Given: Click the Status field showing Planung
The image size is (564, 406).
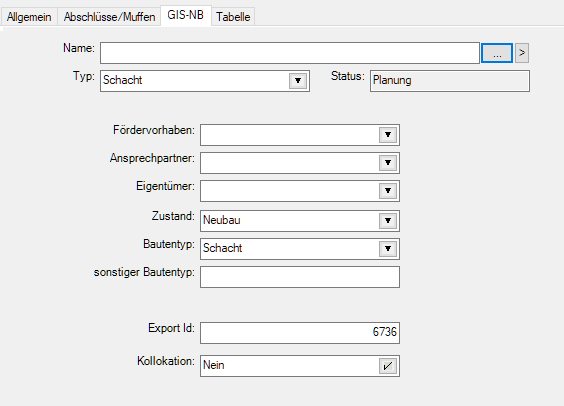Looking at the screenshot, I should 450,81.
